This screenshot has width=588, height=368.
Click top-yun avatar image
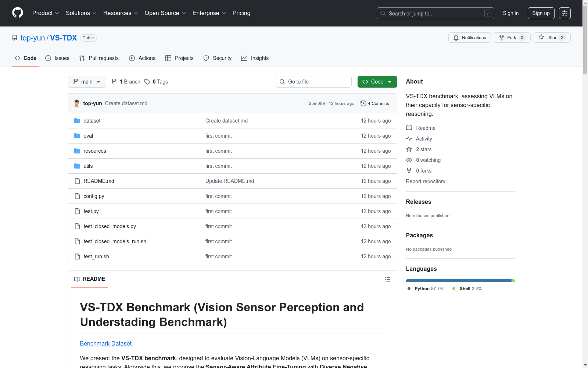(77, 103)
